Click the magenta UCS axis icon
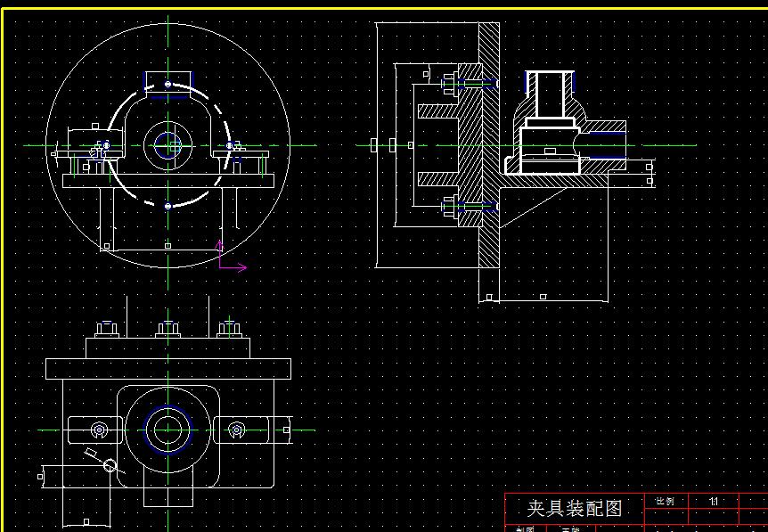 pos(231,256)
